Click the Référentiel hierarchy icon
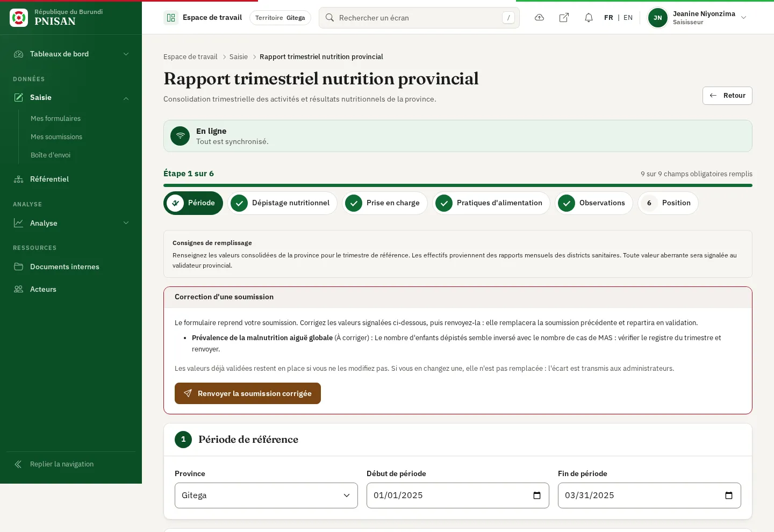The height and width of the screenshot is (532, 774). point(19,179)
